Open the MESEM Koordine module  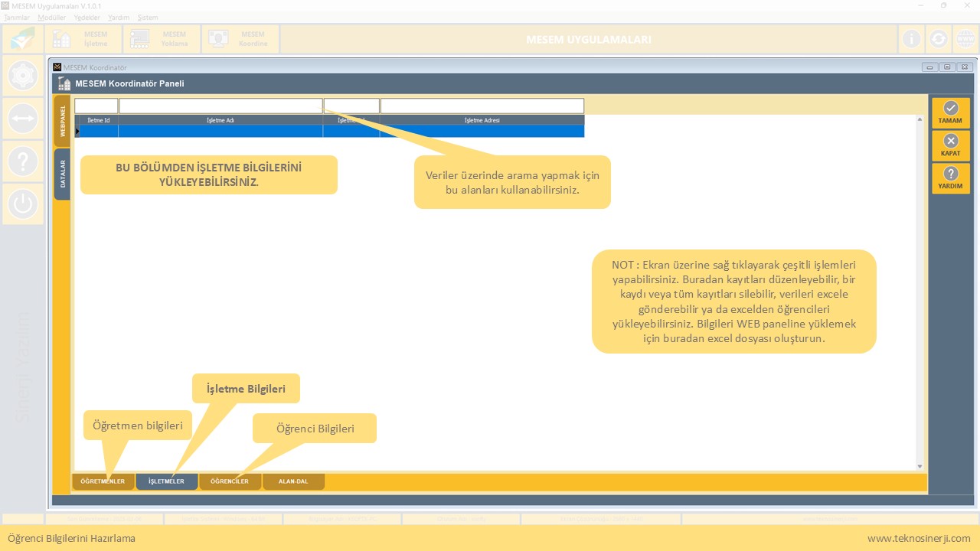click(x=240, y=39)
